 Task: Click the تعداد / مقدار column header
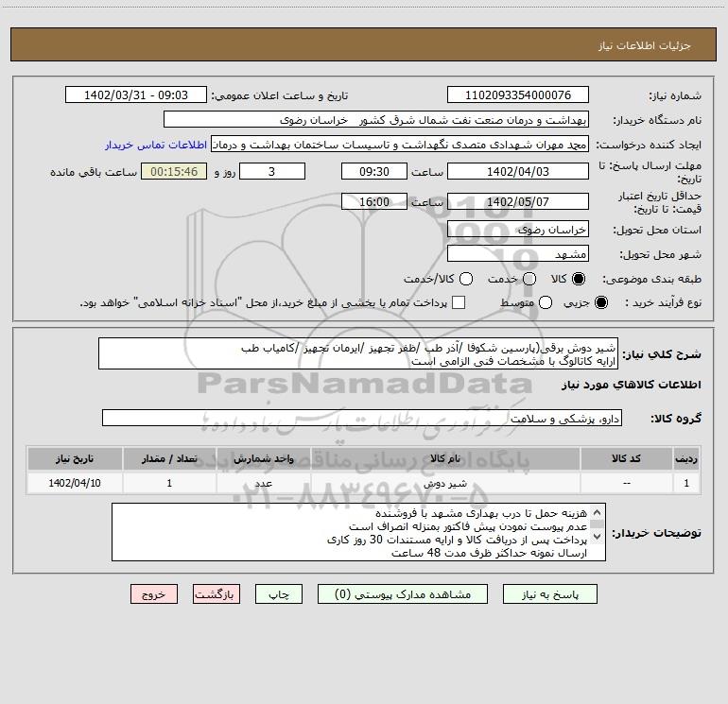click(169, 458)
